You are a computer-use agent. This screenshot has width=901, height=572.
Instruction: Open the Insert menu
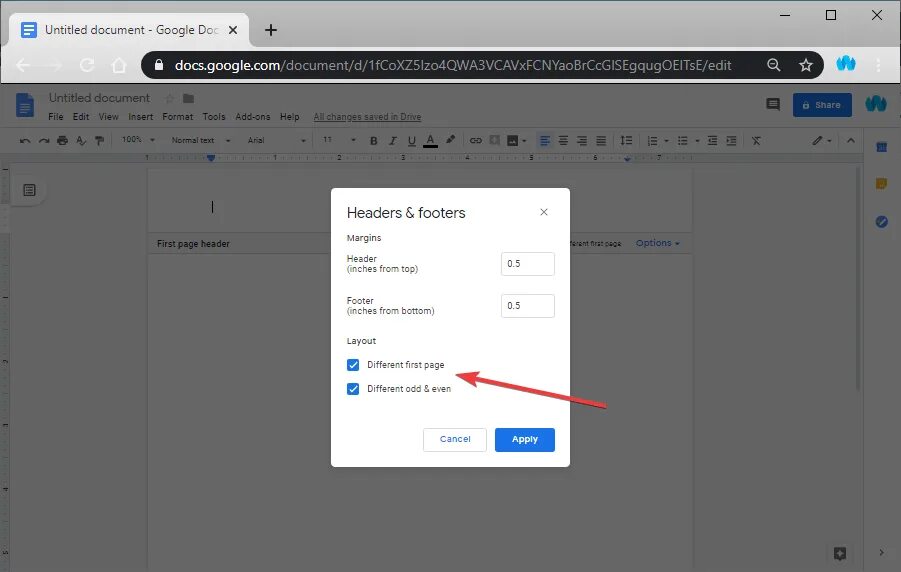pos(141,117)
